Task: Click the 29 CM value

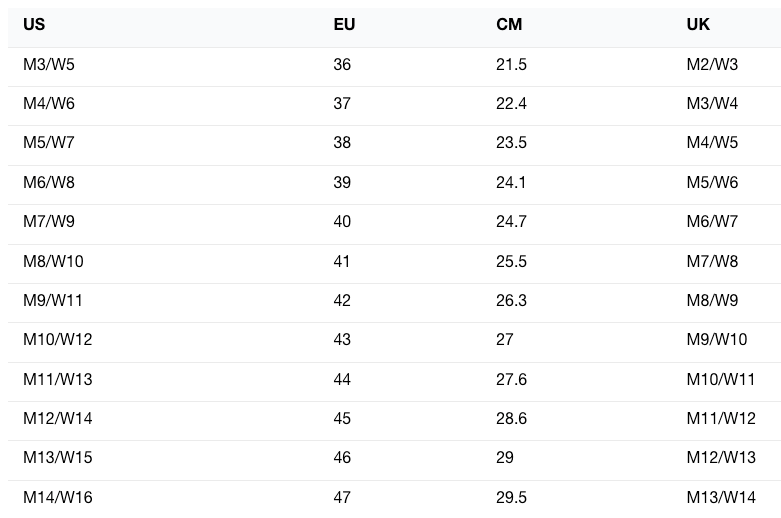Action: (505, 458)
